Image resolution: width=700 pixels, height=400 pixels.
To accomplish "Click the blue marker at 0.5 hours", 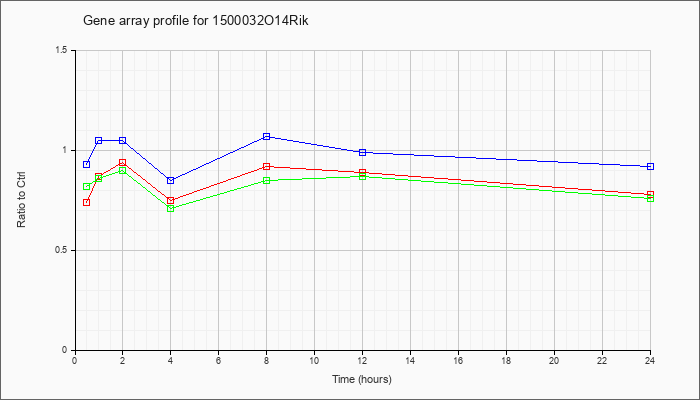I will 87,164.
